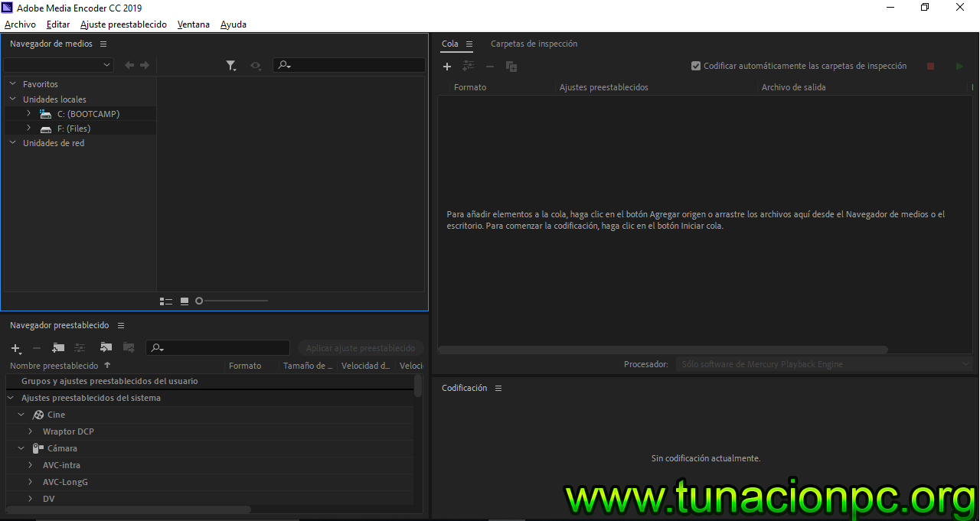The width and height of the screenshot is (980, 521).
Task: Switch media browser to thumbnail view
Action: (x=185, y=301)
